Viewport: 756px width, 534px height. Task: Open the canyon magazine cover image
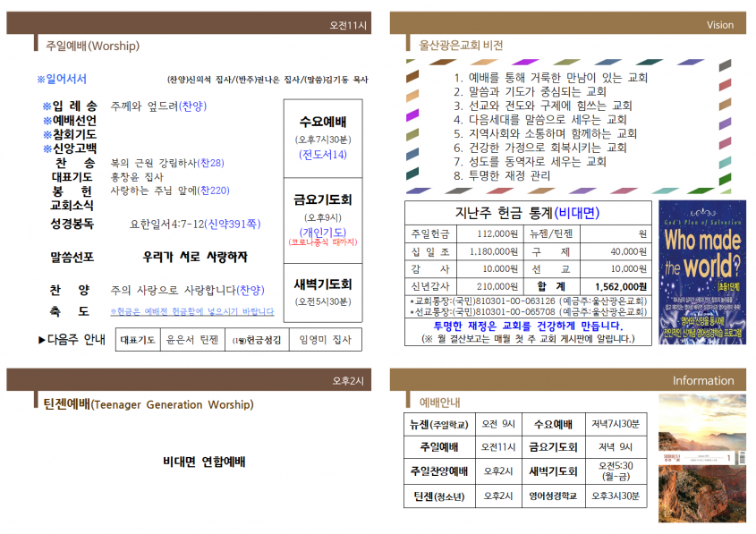(x=702, y=458)
